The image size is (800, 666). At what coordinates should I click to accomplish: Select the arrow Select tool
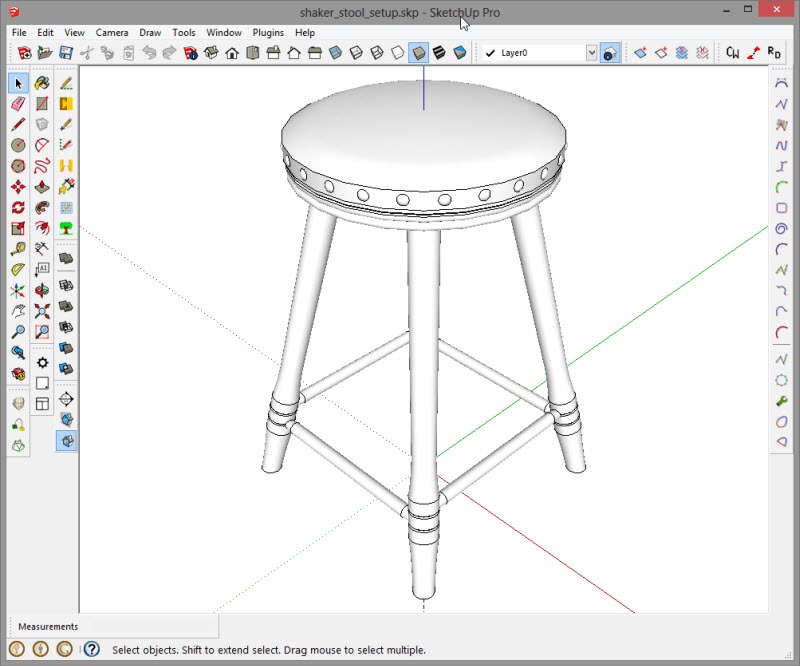pos(18,83)
